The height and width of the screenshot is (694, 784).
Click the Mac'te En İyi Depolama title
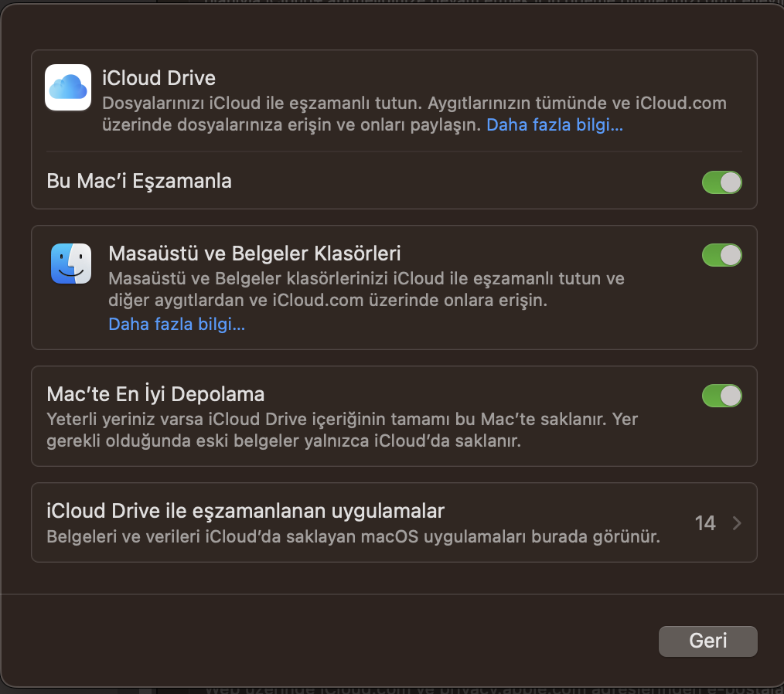click(x=155, y=394)
